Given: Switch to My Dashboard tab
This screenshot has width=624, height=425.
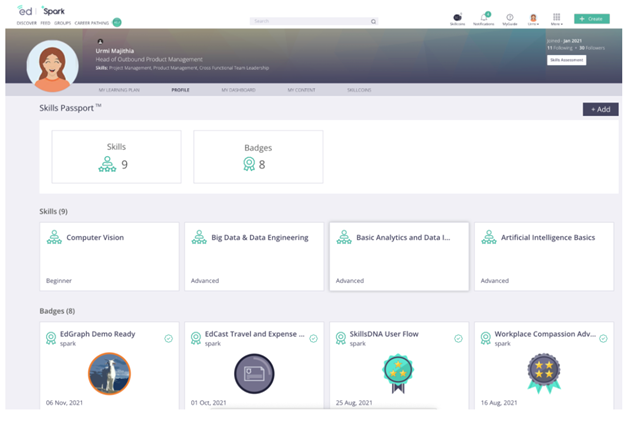Looking at the screenshot, I should coord(238,90).
